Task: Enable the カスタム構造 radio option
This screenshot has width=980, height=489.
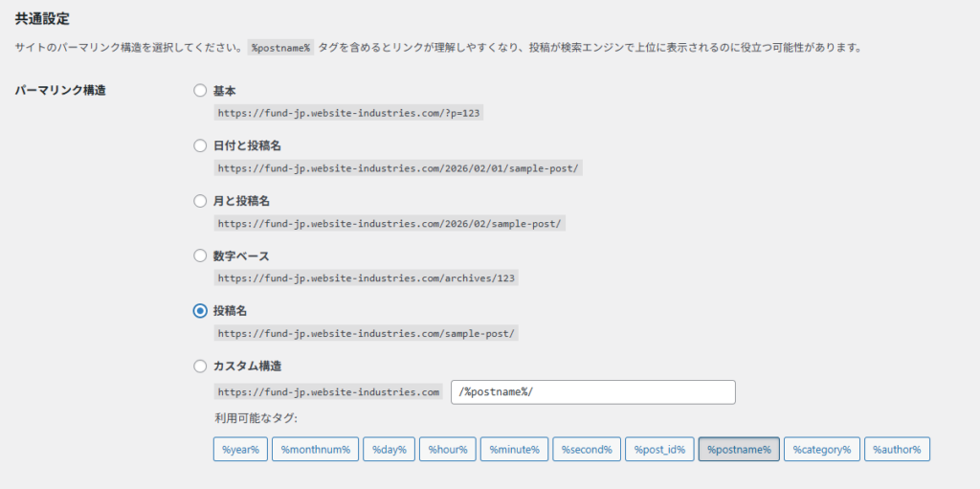Action: pyautogui.click(x=200, y=366)
